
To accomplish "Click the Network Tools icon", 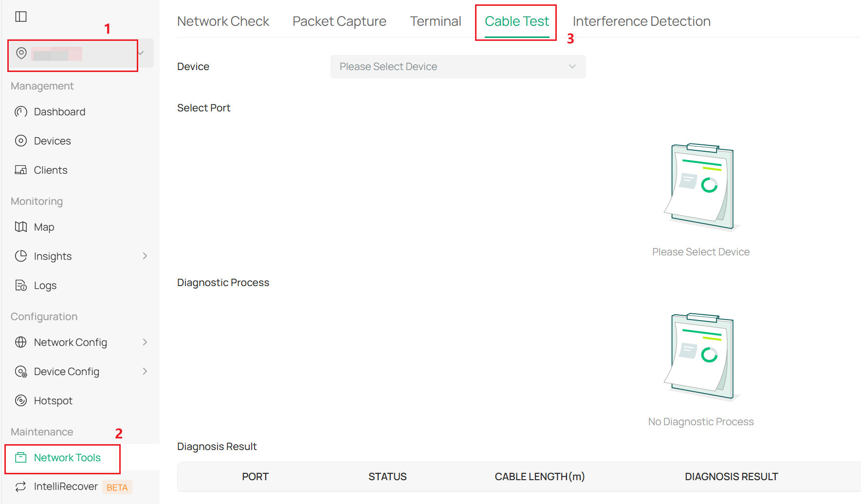I will tap(21, 457).
